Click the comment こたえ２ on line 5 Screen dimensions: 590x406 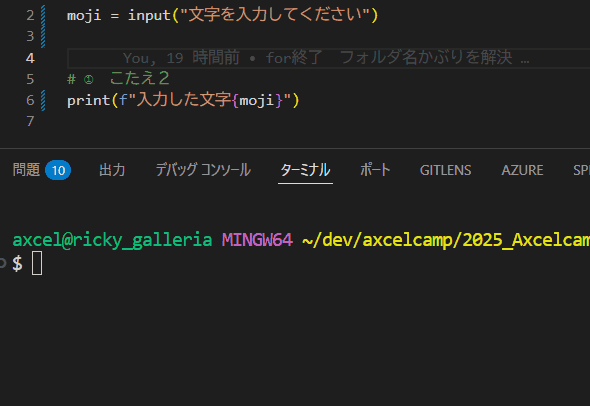140,79
